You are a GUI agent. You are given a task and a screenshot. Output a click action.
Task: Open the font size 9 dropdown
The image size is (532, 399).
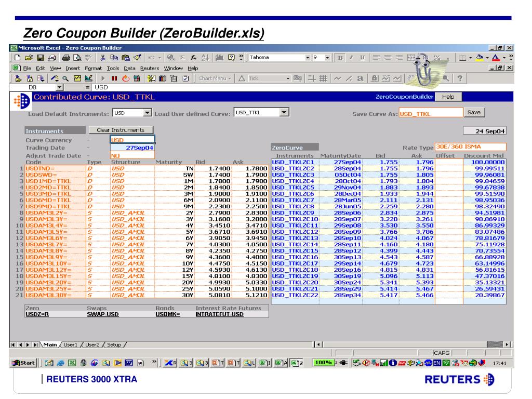(327, 58)
